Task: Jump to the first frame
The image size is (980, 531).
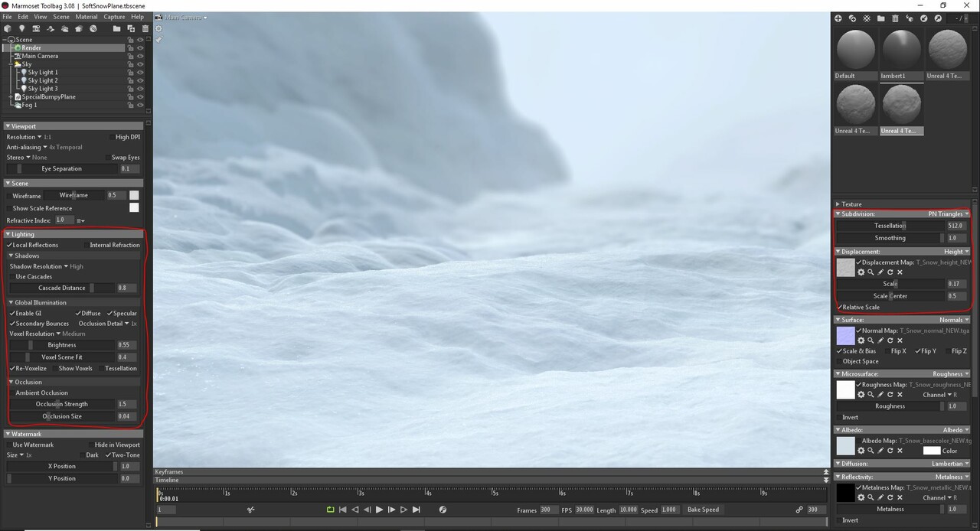Action: point(342,510)
